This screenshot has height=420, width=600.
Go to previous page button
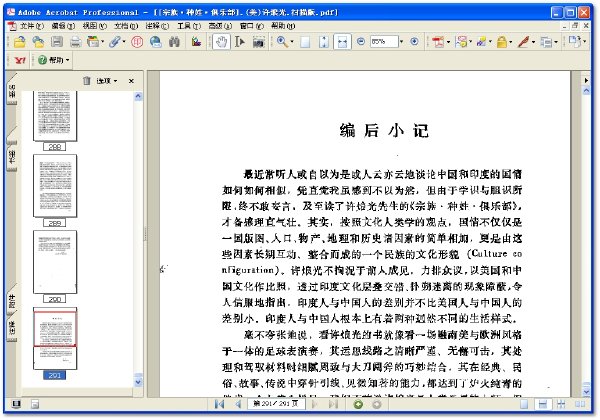click(x=238, y=404)
